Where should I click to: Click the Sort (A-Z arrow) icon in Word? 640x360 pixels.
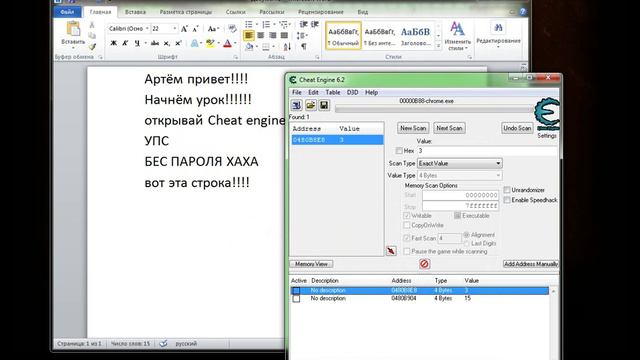pyautogui.click(x=287, y=47)
